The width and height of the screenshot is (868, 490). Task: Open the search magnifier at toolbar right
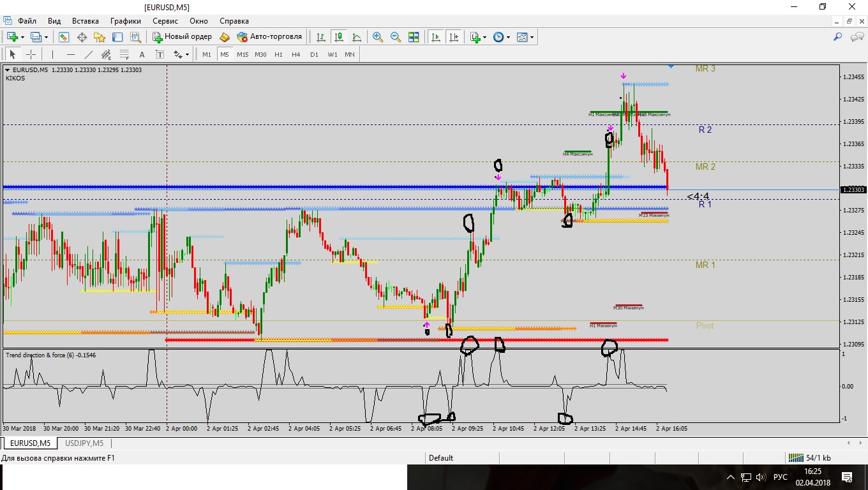pyautogui.click(x=838, y=37)
